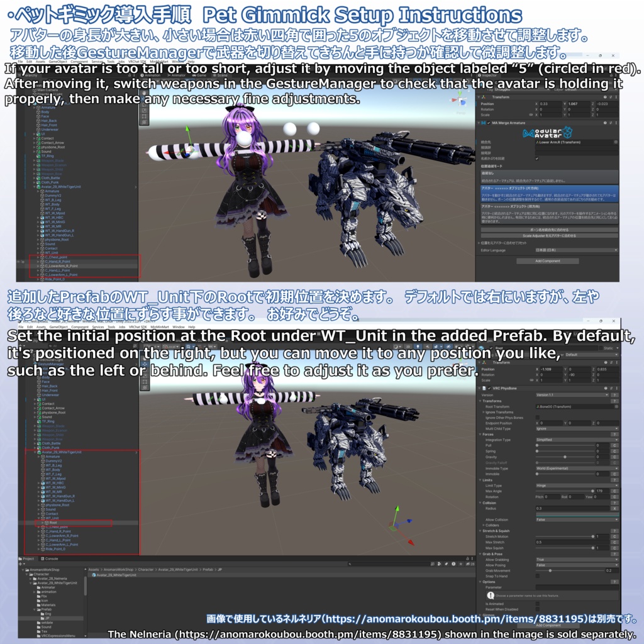
Task: Click hidden packages eye icon in Project toolbar
Action: pos(472,564)
